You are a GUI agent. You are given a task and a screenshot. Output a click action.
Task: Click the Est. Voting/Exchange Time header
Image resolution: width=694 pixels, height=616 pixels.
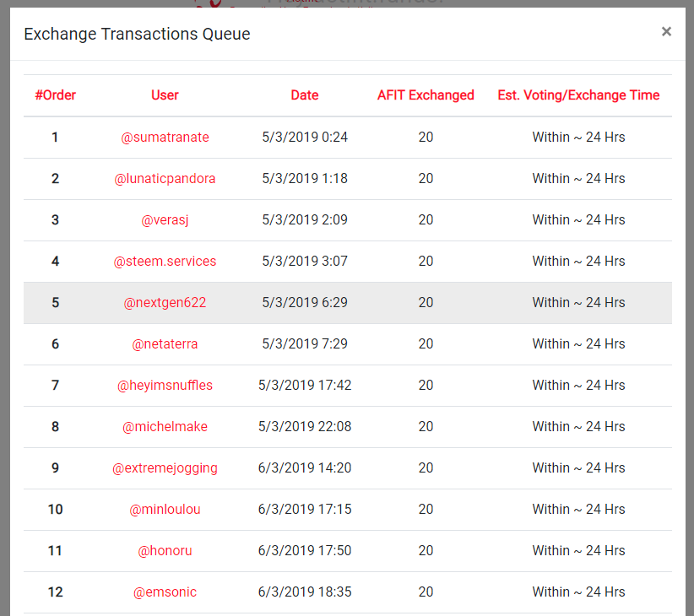(x=578, y=95)
